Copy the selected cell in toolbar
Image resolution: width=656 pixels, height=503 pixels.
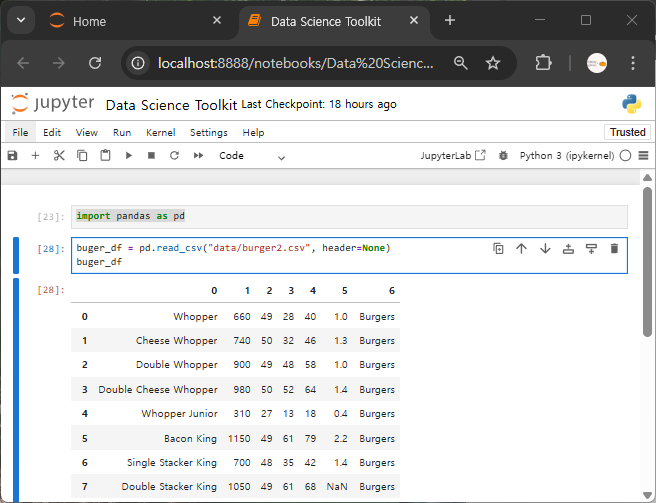pyautogui.click(x=82, y=156)
